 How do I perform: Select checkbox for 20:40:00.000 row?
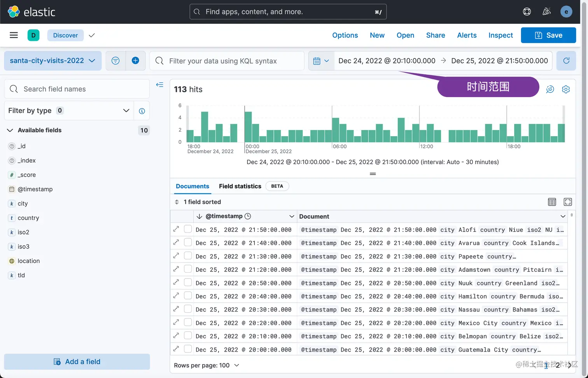pos(188,296)
